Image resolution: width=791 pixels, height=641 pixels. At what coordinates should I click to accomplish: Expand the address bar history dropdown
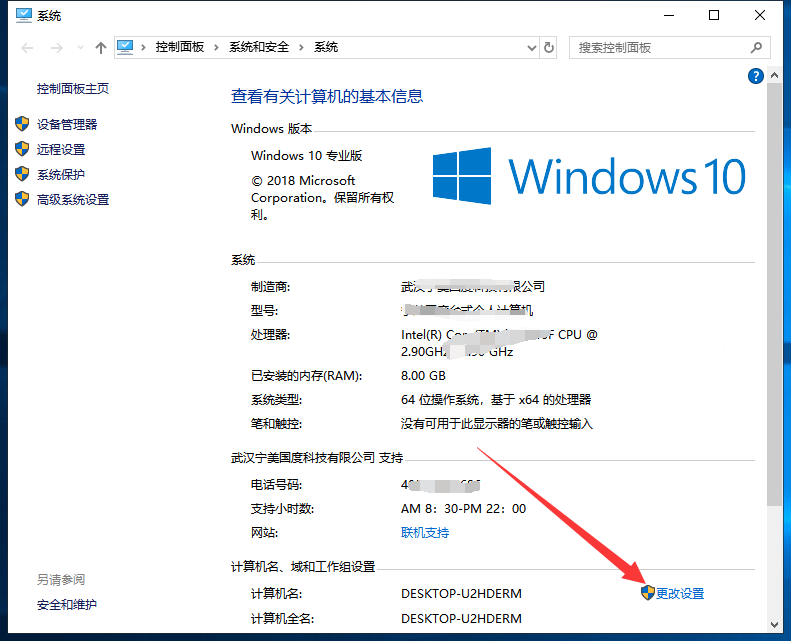pyautogui.click(x=531, y=47)
